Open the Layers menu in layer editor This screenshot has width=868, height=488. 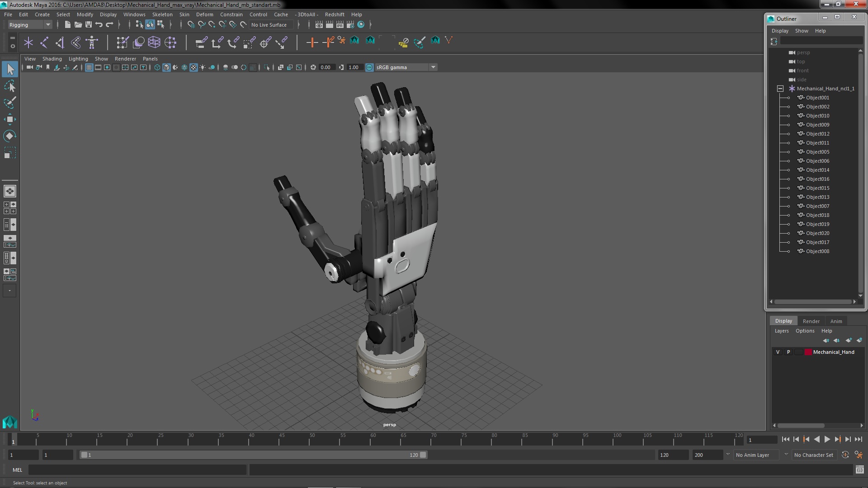click(782, 331)
